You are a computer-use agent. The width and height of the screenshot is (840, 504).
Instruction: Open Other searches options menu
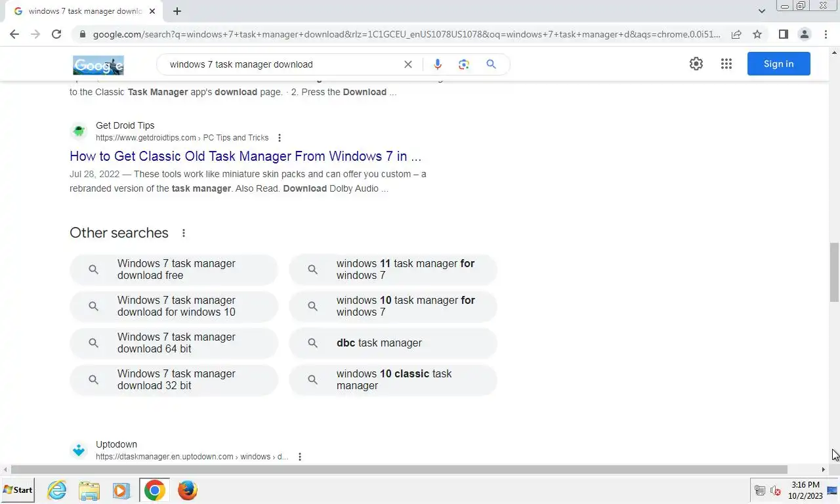point(184,233)
